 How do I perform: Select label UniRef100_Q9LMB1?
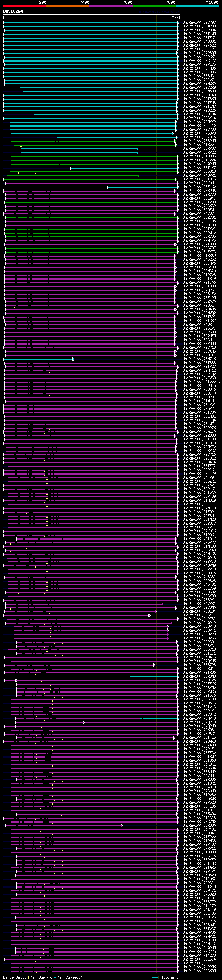pos(199,416)
